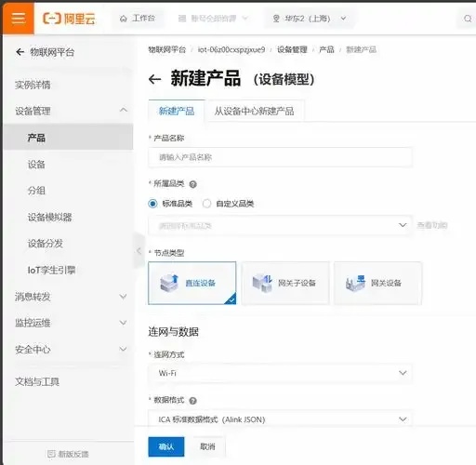Viewport: 476px width, 465px height.
Task: Select 产品 in the sidebar
Action: pyautogui.click(x=68, y=138)
